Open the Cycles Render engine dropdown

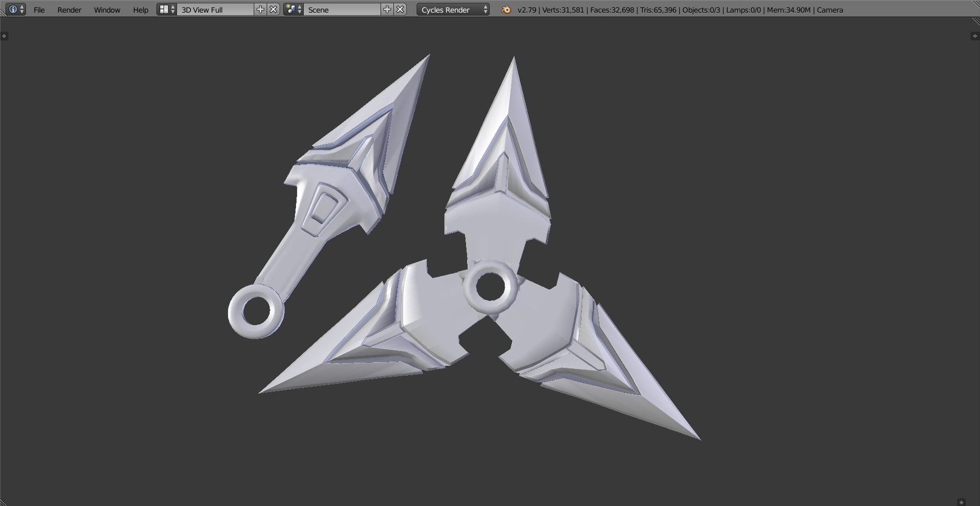453,10
